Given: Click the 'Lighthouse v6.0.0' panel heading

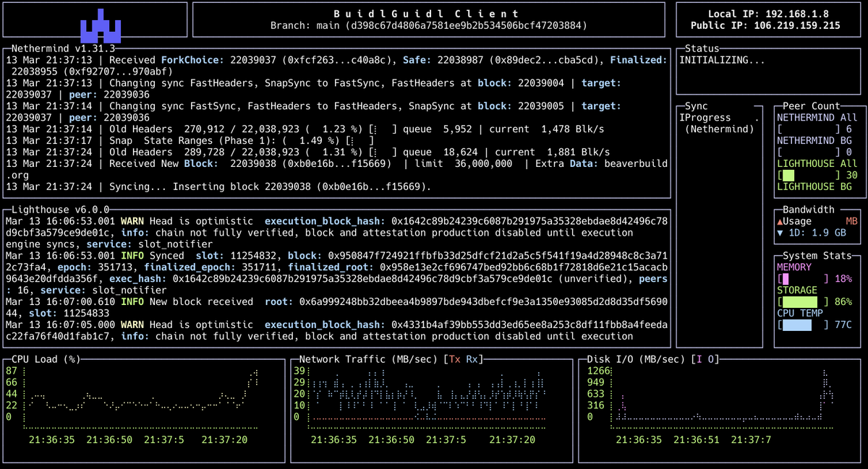Looking at the screenshot, I should pos(61,210).
